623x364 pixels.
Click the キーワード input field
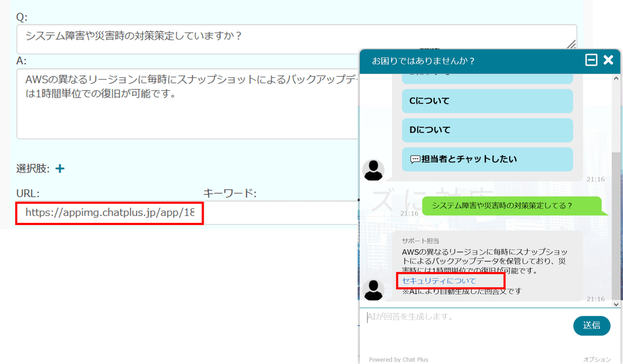coord(281,213)
